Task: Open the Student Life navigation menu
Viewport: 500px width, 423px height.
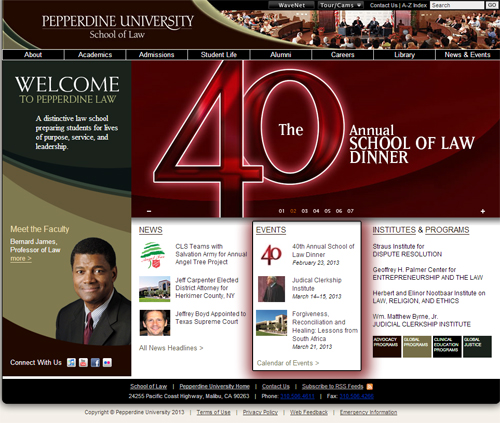Action: pos(219,55)
